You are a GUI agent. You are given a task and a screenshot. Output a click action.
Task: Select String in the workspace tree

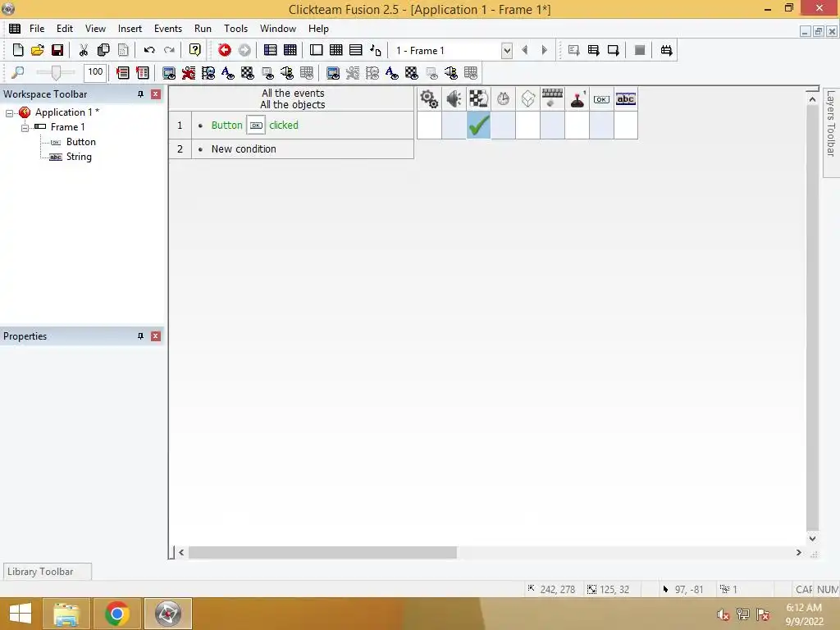[x=79, y=157]
